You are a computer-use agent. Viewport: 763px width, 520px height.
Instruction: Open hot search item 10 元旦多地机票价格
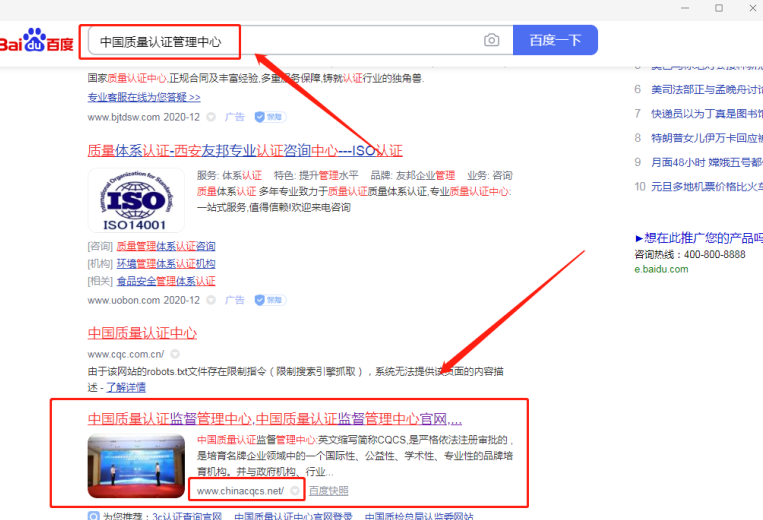707,187
